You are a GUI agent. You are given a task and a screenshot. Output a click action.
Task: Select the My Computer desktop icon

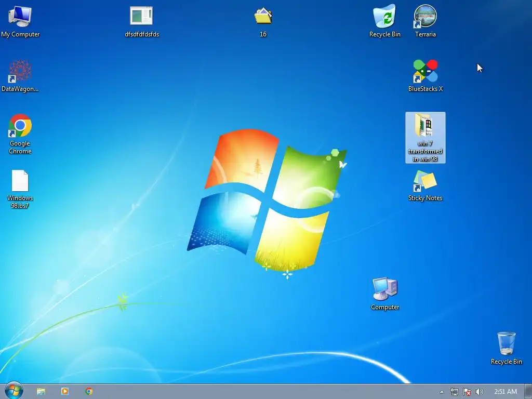click(20, 21)
